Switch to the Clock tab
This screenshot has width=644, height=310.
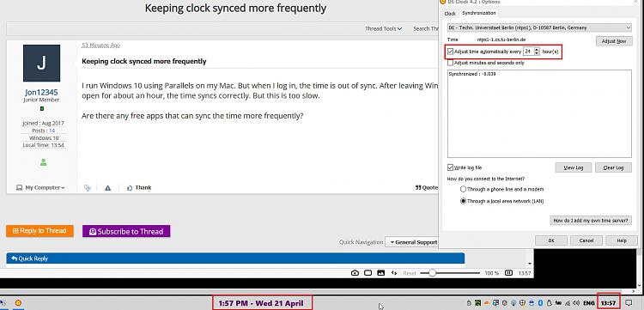point(450,13)
